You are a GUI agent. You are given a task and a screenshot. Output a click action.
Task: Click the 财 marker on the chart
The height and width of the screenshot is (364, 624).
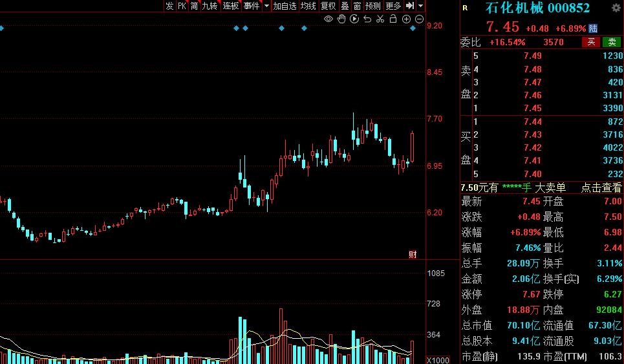[413, 255]
